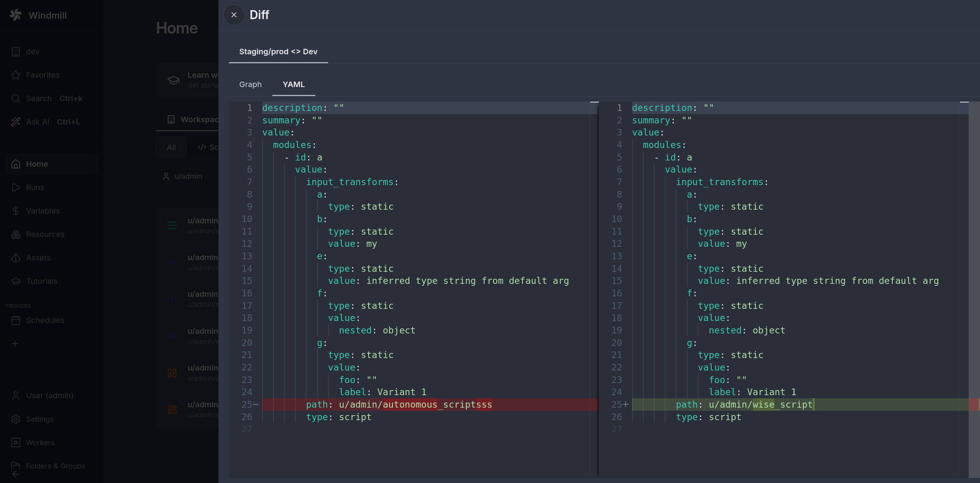The width and height of the screenshot is (980, 483).
Task: Switch to the Graph tab
Action: click(250, 84)
